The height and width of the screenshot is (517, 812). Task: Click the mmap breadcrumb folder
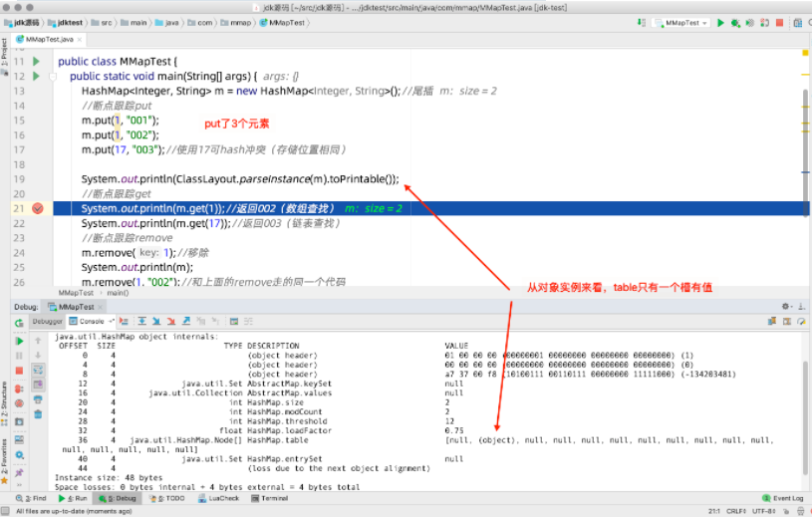235,23
